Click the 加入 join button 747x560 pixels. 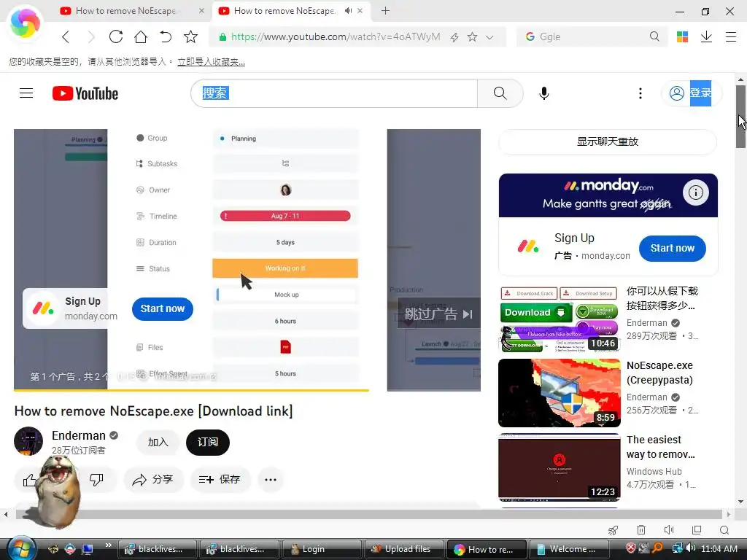(158, 443)
